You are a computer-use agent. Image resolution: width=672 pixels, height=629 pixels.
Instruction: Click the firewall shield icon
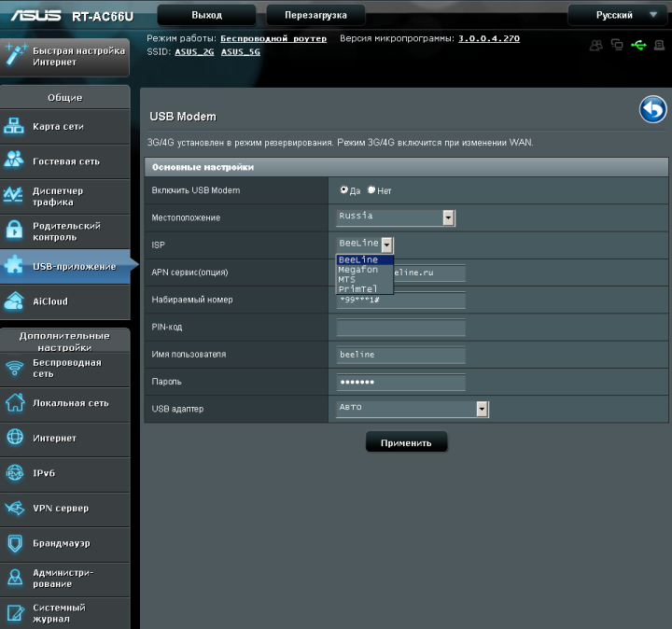click(15, 543)
